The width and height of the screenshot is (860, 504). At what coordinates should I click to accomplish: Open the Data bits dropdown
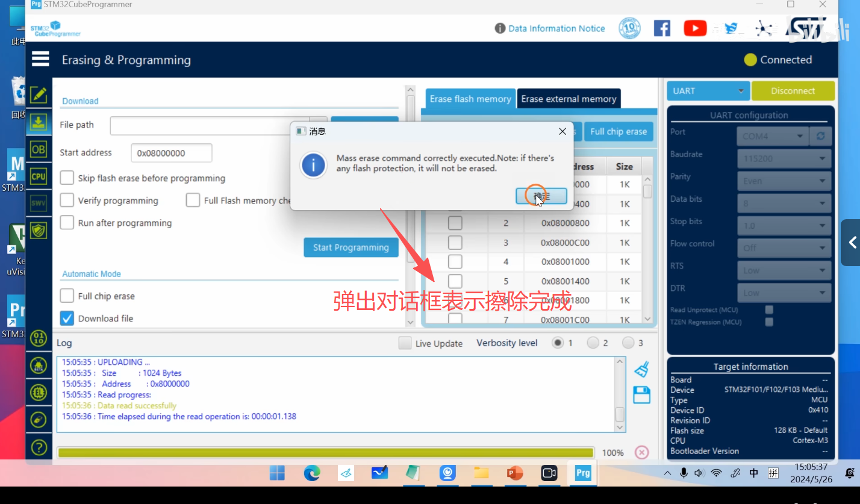[x=784, y=204]
